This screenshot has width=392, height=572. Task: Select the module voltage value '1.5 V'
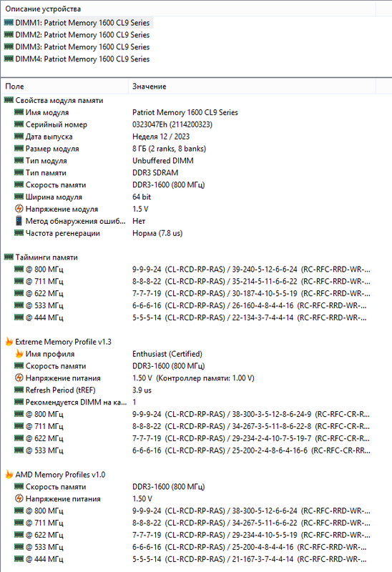140,209
